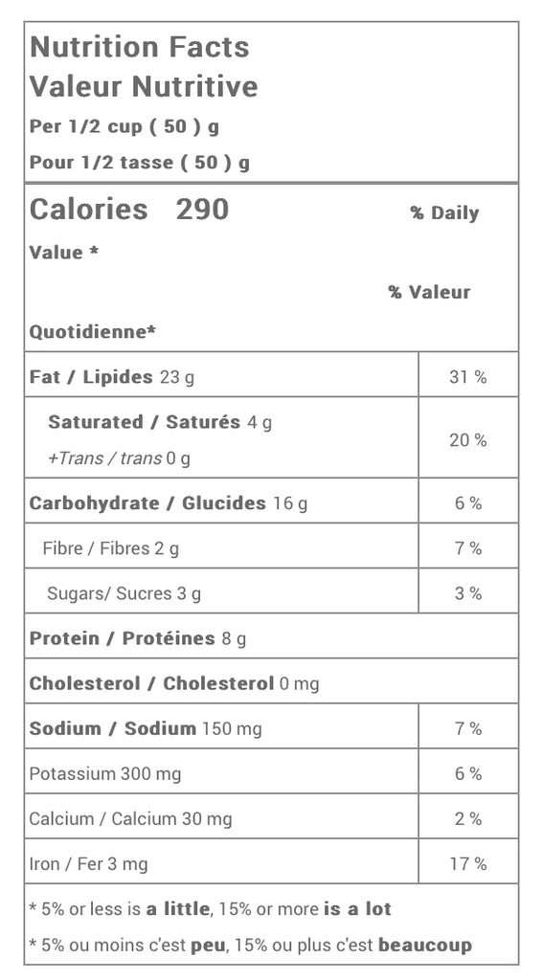
Task: Click the 17 % iron daily value
Action: [468, 864]
